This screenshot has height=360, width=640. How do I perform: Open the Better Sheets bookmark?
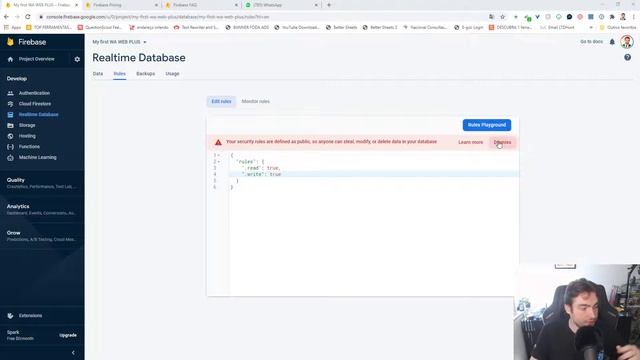point(341,27)
